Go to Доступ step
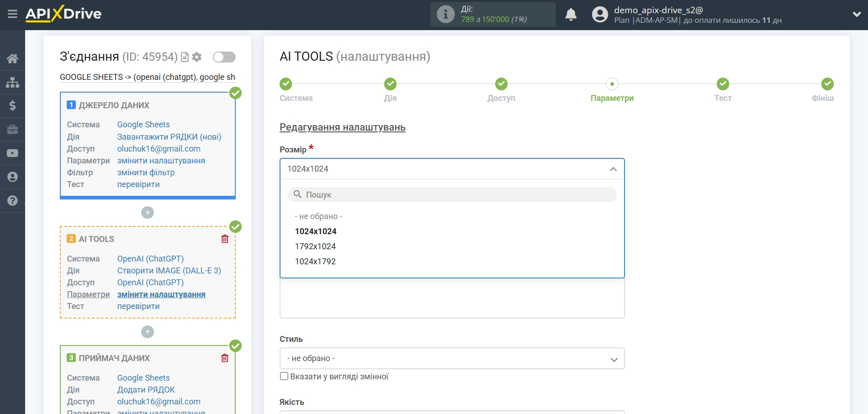 [x=501, y=84]
